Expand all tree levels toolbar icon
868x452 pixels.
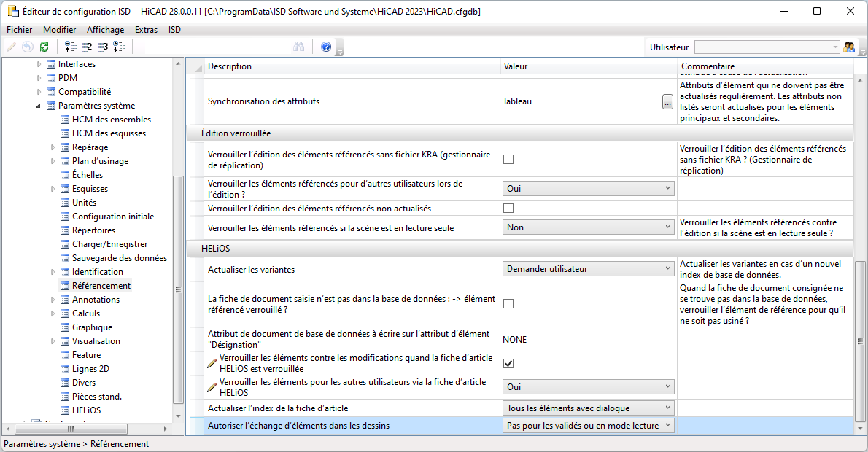tap(119, 47)
